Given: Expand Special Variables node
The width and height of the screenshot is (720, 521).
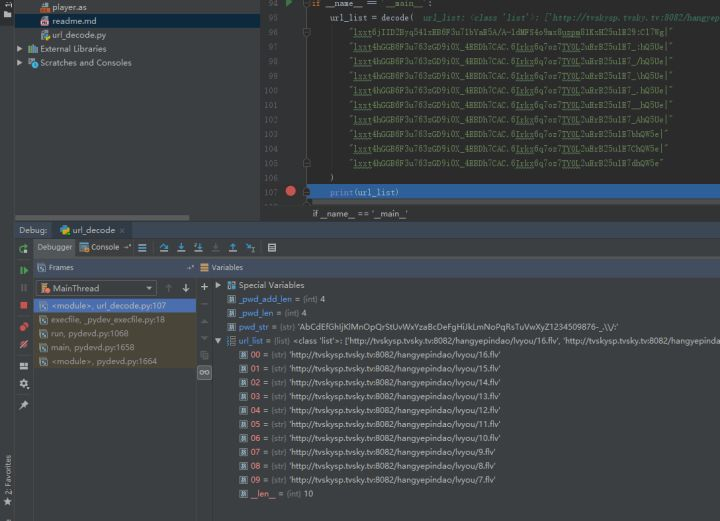Looking at the screenshot, I should tap(219, 285).
